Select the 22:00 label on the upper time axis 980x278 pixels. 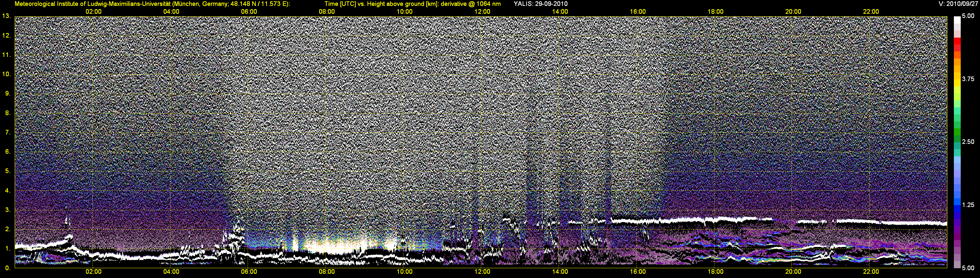pyautogui.click(x=871, y=12)
